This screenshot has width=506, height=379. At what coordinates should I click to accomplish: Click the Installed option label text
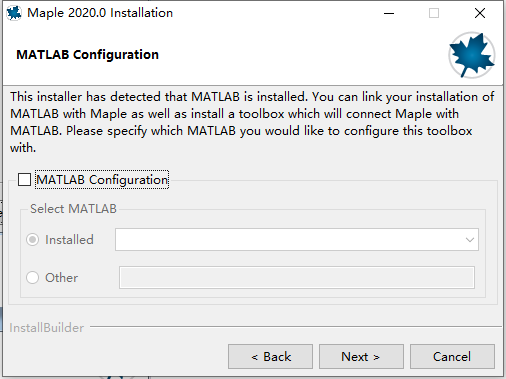click(x=69, y=240)
